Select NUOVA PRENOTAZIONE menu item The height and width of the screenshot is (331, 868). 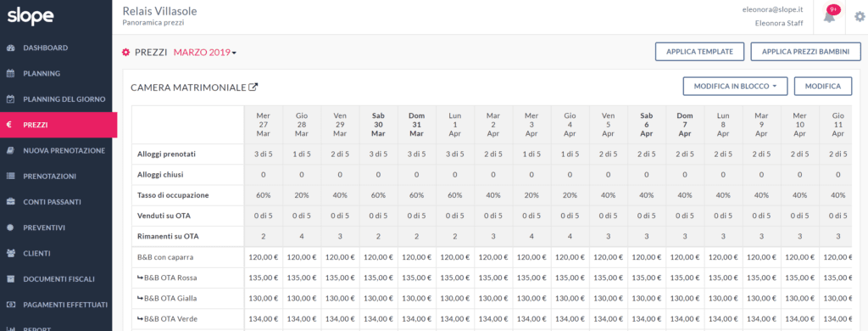point(64,151)
